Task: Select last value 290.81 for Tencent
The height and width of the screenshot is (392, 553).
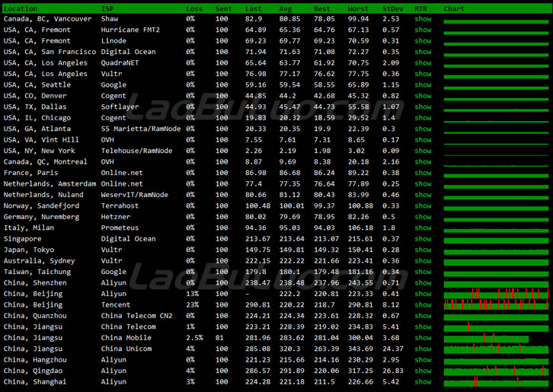Action: [257, 305]
